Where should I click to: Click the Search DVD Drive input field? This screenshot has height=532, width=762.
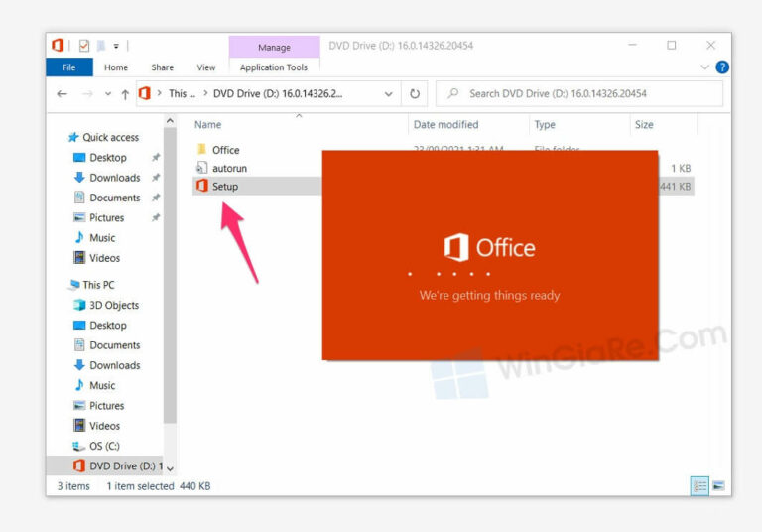pos(578,94)
